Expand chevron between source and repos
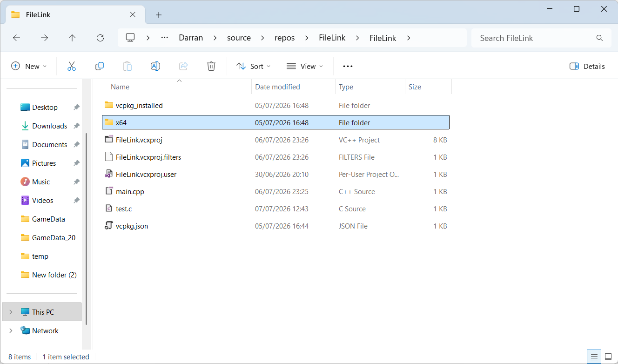This screenshot has width=618, height=364. point(262,38)
